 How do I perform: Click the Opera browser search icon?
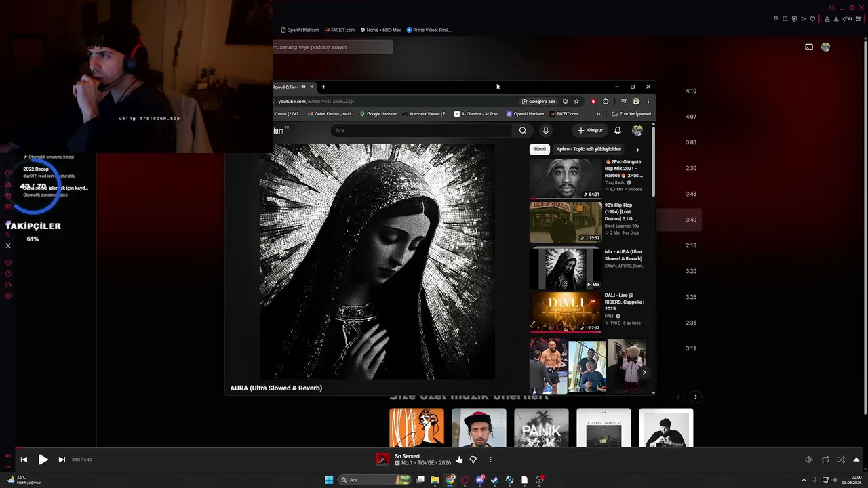[832, 8]
